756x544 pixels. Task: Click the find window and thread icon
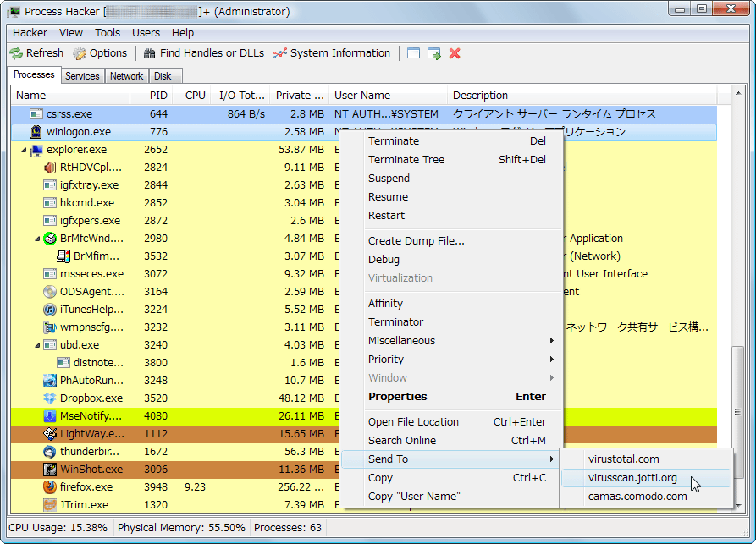point(434,53)
